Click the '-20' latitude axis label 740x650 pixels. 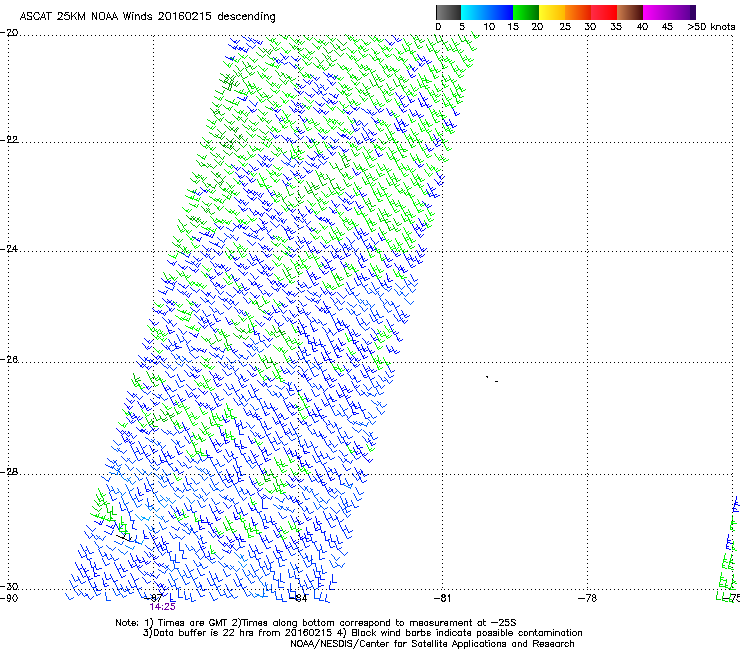tap(11, 33)
